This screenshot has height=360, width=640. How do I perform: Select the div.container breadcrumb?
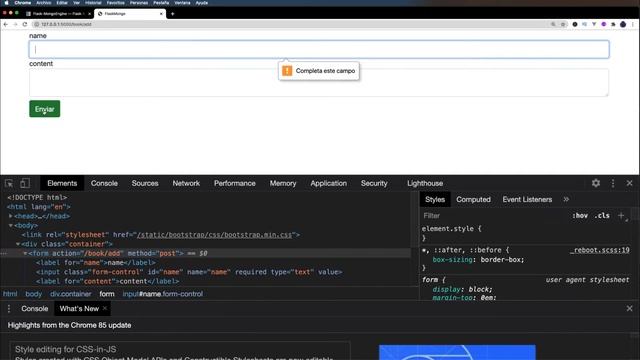71,294
